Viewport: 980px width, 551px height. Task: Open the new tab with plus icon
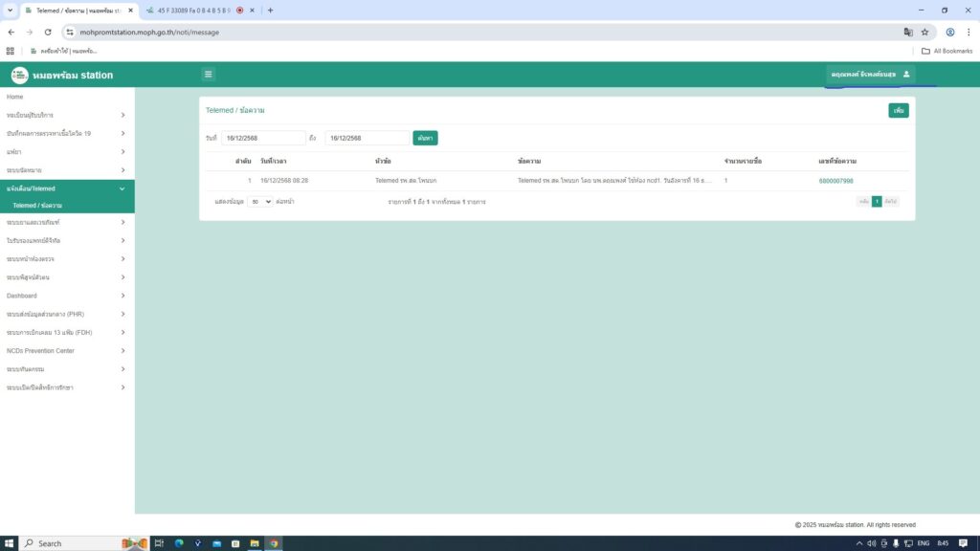[270, 11]
